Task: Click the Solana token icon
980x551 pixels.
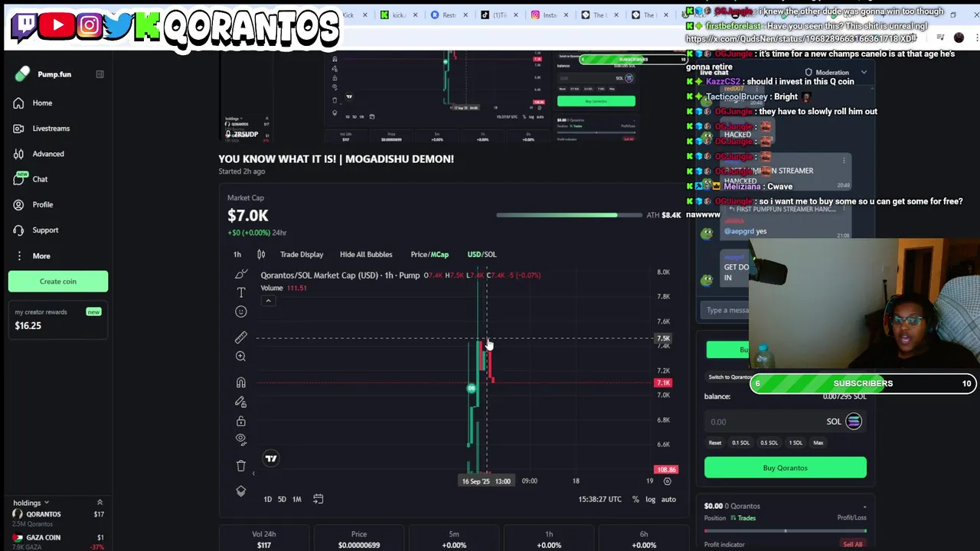Action: pos(854,421)
